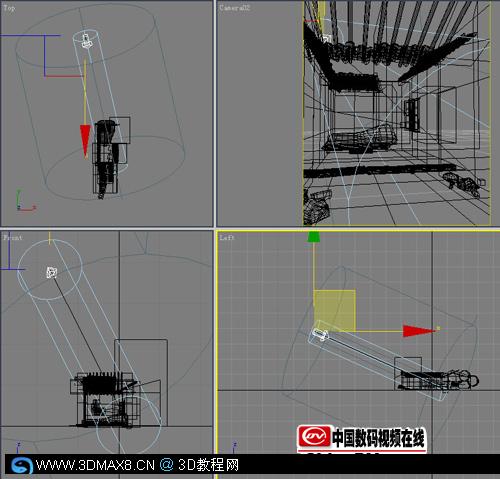This screenshot has width=500, height=479.
Task: Select the white light icon in Left viewport
Action: pos(320,334)
